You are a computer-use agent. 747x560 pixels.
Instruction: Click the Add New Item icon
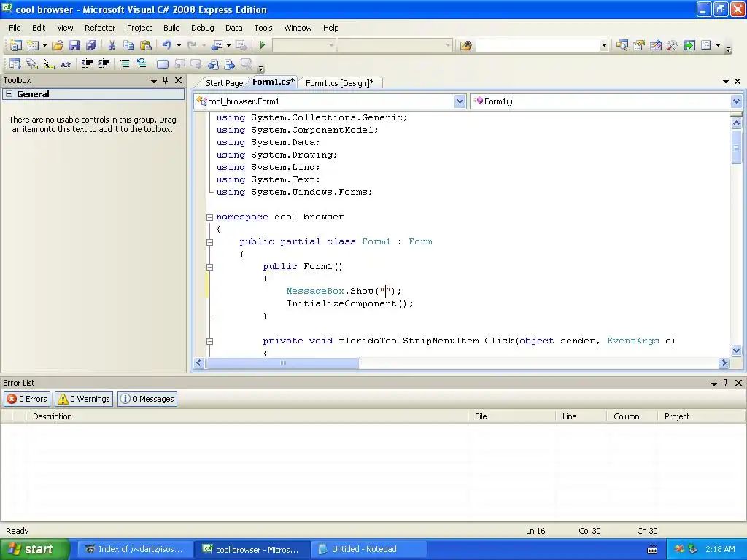[x=32, y=45]
